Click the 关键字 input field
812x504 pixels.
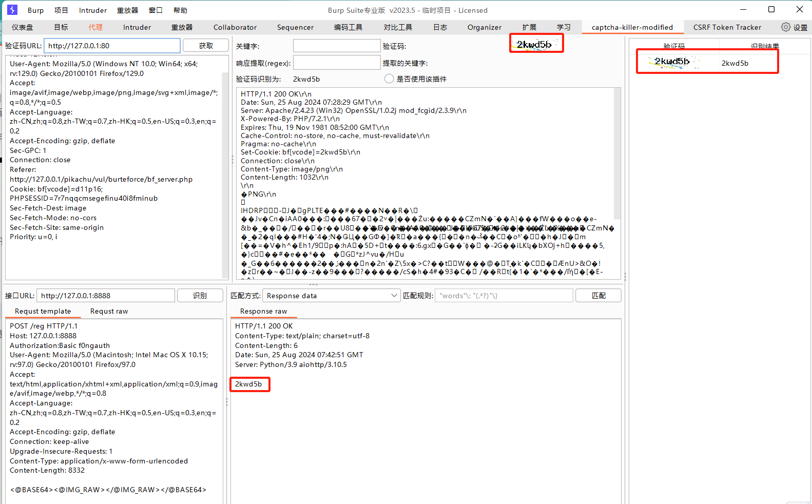pyautogui.click(x=337, y=46)
